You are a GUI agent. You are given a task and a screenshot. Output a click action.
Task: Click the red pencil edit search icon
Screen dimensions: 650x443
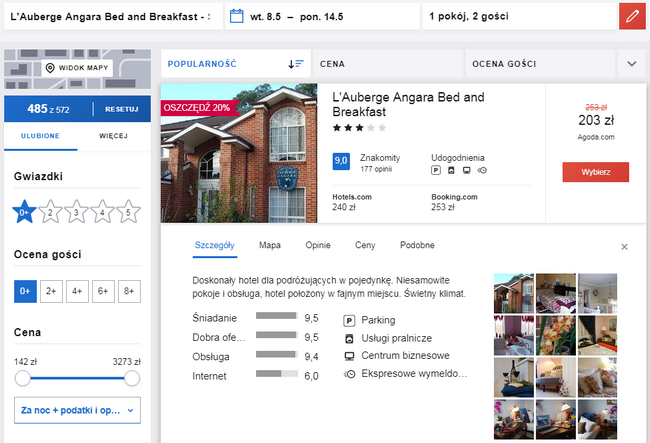tap(632, 17)
